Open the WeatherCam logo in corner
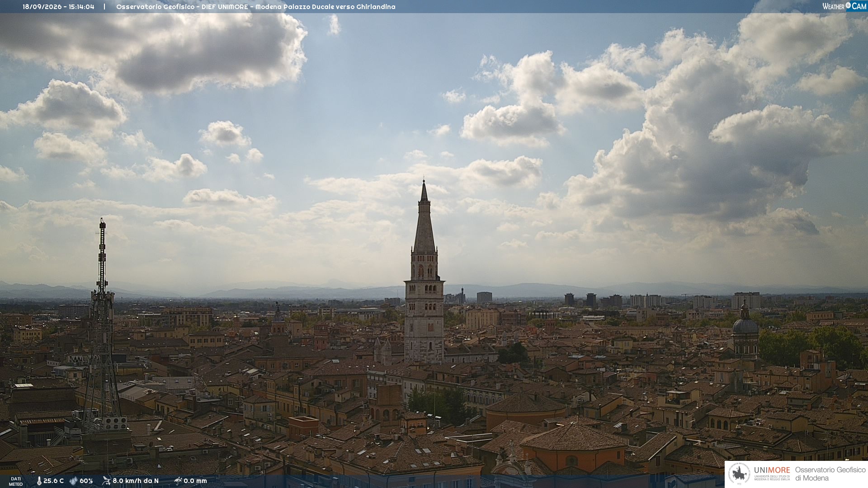This screenshot has height=488, width=868. pos(844,6)
